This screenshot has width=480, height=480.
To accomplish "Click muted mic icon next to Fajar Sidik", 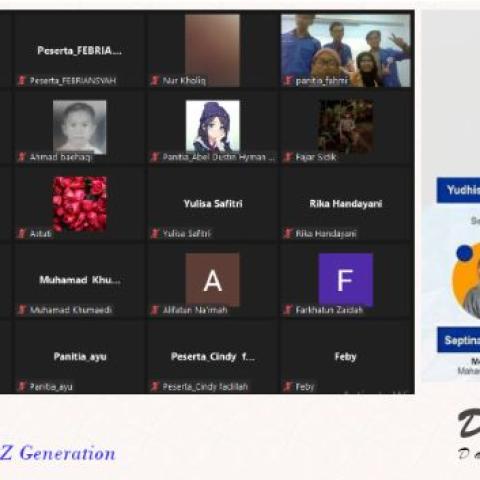I will coord(288,157).
